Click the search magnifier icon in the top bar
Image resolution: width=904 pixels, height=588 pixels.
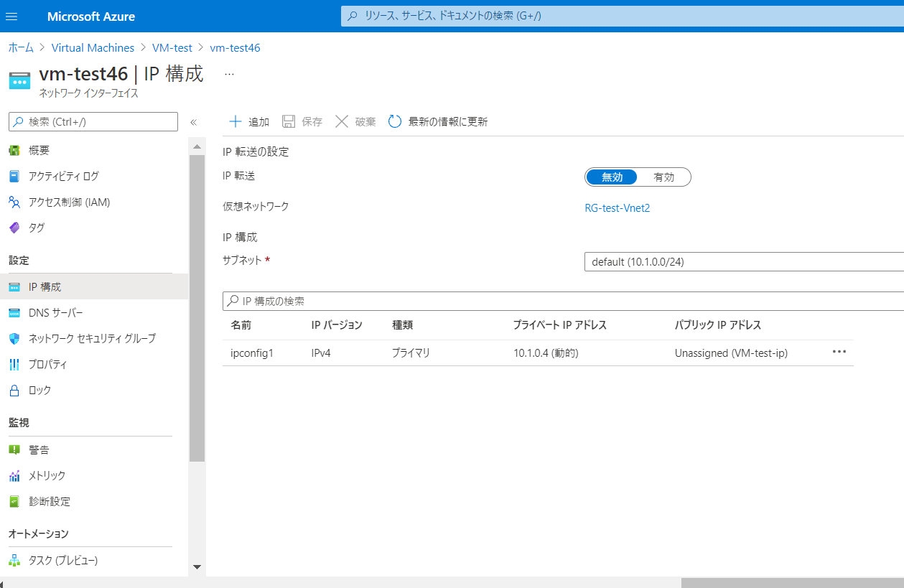click(x=353, y=16)
